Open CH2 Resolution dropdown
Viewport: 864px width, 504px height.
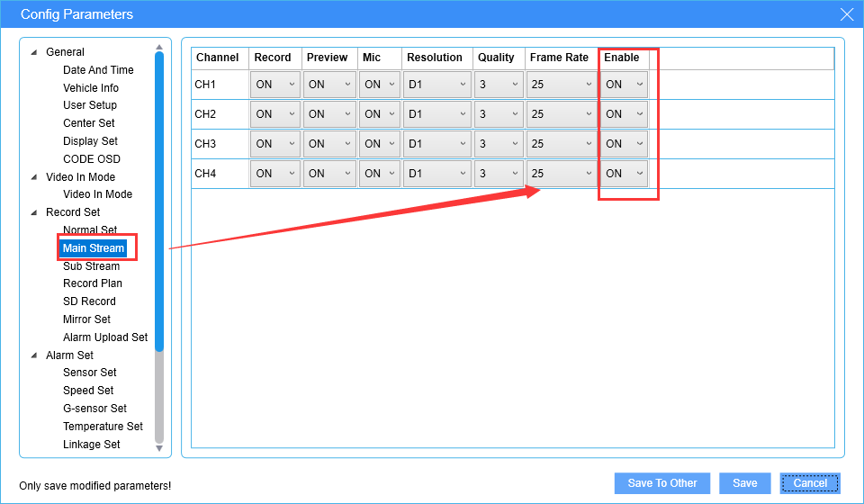tap(437, 114)
